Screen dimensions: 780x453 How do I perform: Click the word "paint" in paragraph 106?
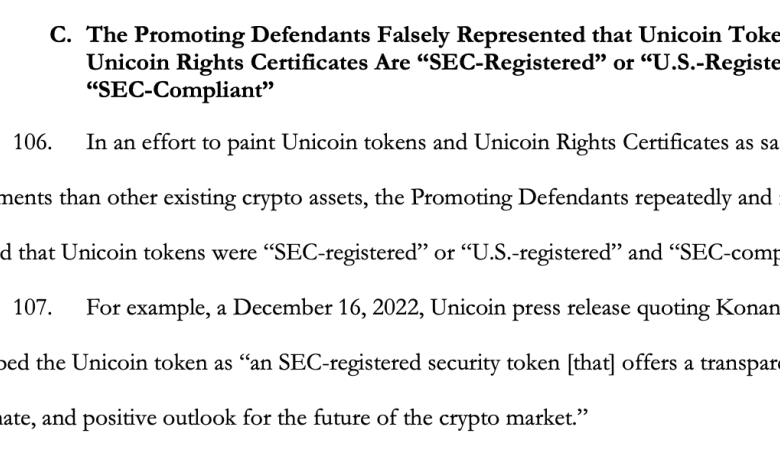pos(251,143)
